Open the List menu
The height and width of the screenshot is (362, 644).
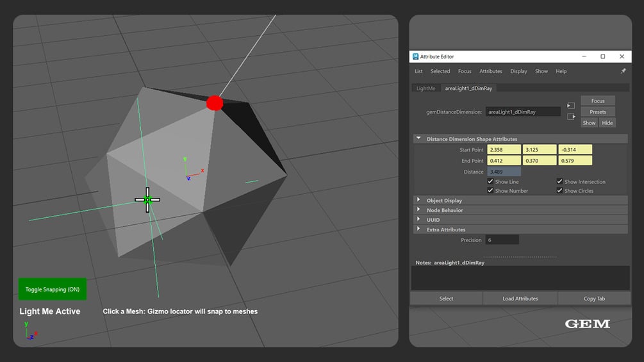click(418, 71)
